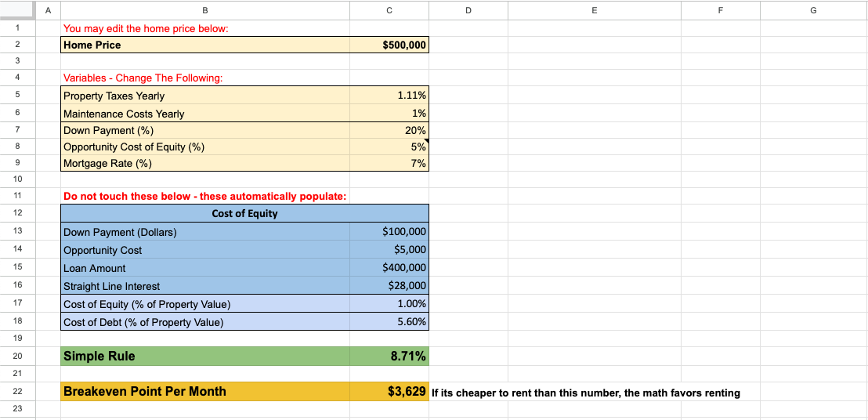The image size is (868, 420).
Task: Select the Breakeven Point $3,629 cell
Action: tap(389, 392)
